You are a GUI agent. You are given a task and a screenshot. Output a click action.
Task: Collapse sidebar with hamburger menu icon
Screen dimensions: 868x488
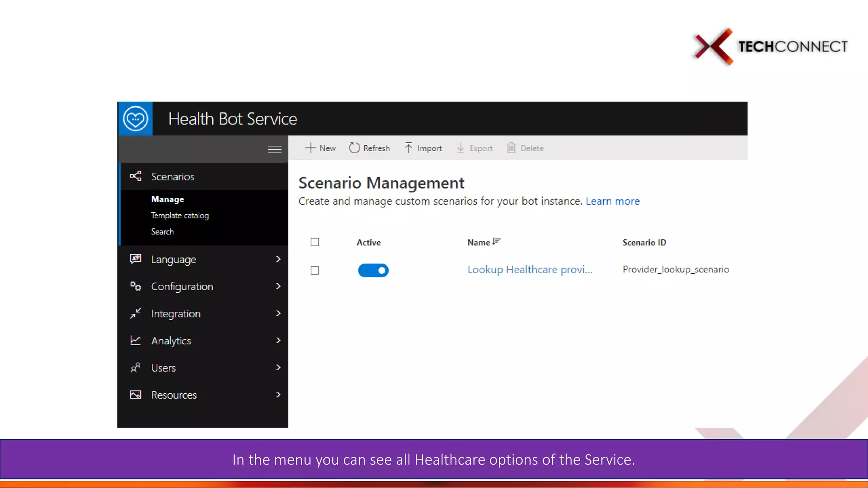(x=275, y=149)
